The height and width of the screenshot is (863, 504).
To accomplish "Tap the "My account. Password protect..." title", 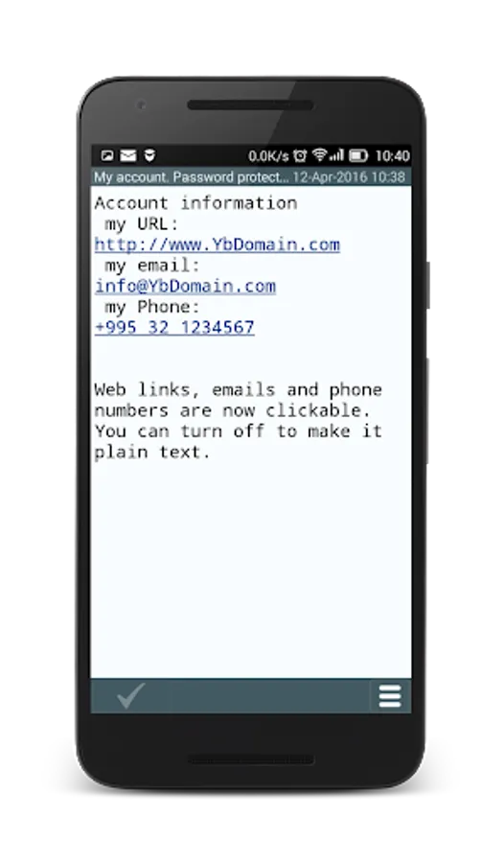I will point(191,177).
